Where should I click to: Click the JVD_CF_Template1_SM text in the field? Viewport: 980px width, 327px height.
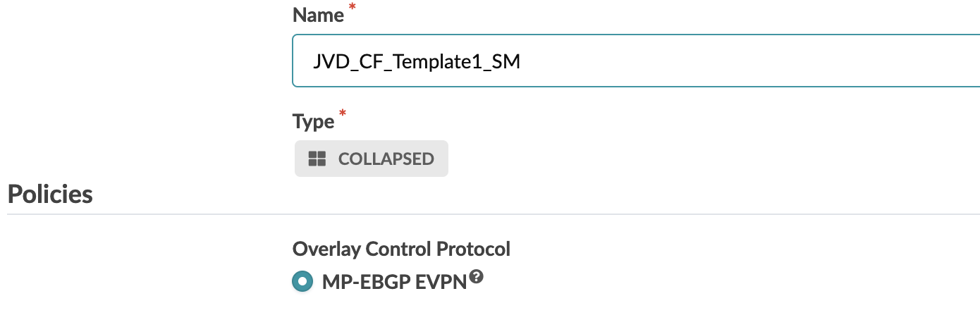[x=417, y=62]
